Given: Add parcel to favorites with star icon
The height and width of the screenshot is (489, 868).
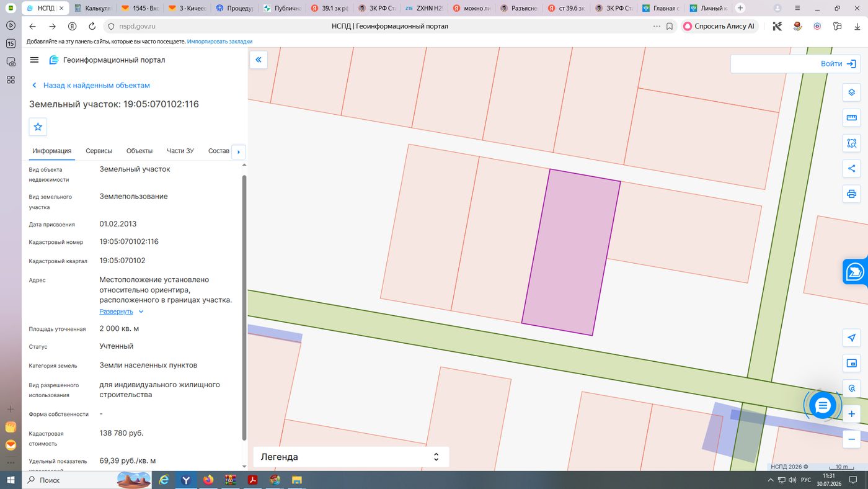Looking at the screenshot, I should (38, 127).
